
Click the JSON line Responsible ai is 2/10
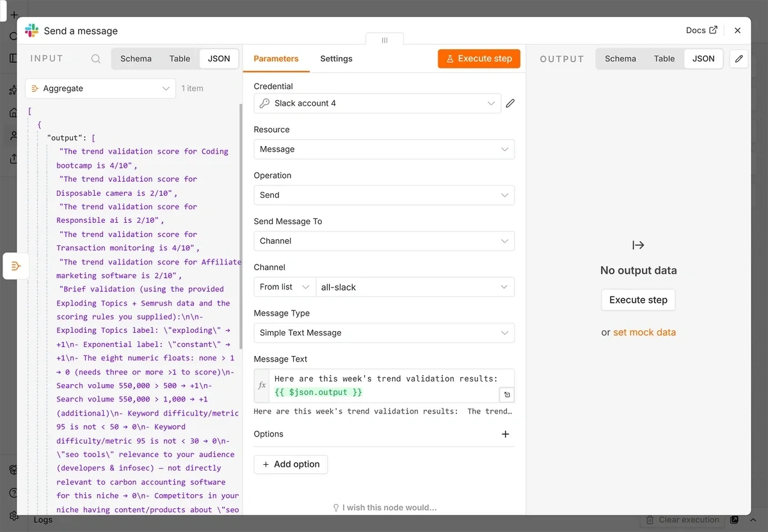pyautogui.click(x=126, y=214)
